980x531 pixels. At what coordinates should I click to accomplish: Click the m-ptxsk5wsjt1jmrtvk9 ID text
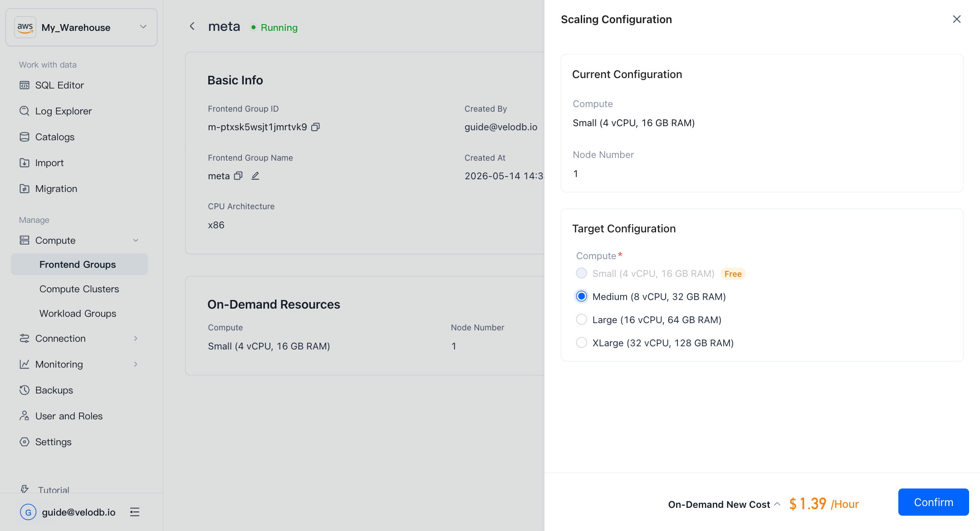coord(258,127)
